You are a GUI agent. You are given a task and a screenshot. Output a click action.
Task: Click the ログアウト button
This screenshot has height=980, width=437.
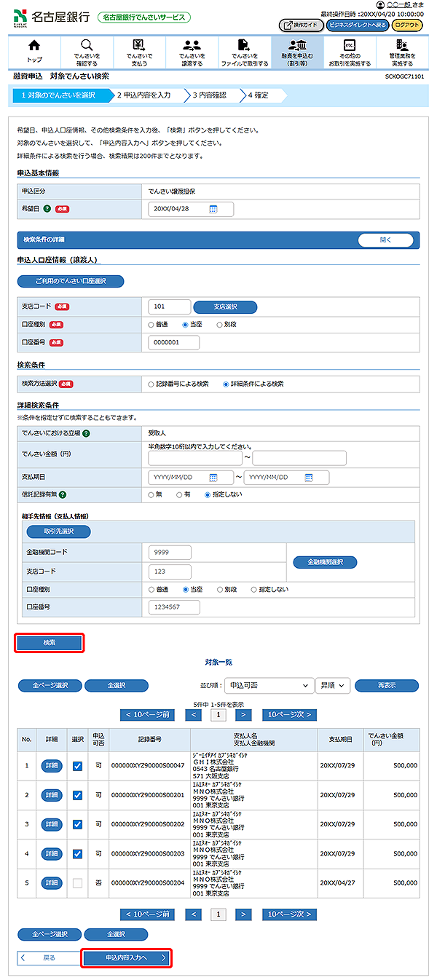406,25
